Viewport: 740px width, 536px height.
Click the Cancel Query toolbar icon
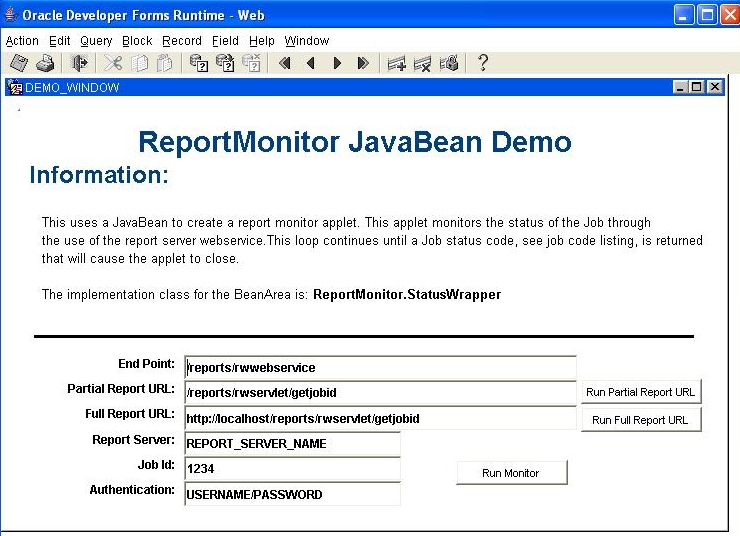click(251, 63)
